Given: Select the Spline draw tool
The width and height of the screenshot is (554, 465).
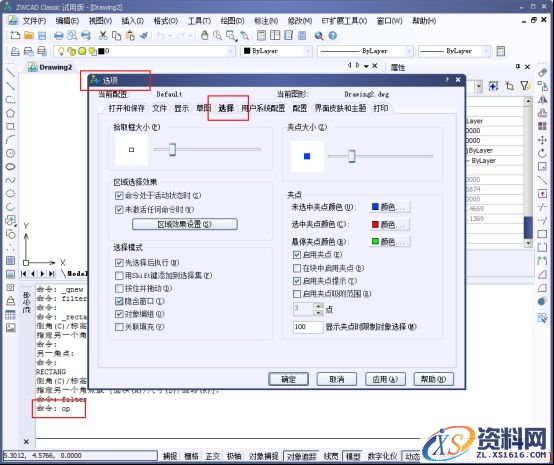Looking at the screenshot, I should (x=10, y=180).
